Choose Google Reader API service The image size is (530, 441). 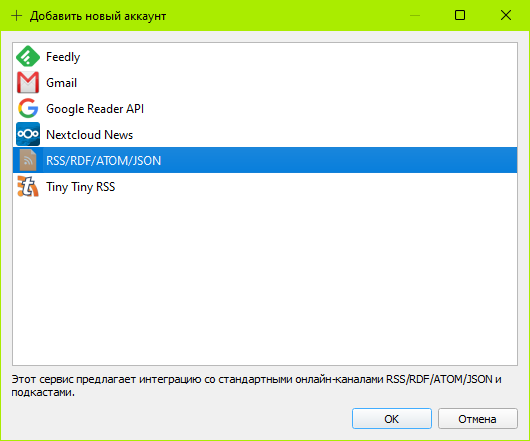tap(265, 108)
